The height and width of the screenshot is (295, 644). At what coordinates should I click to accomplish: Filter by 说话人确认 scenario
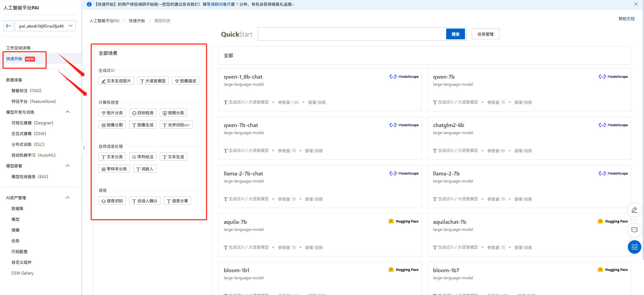point(145,201)
